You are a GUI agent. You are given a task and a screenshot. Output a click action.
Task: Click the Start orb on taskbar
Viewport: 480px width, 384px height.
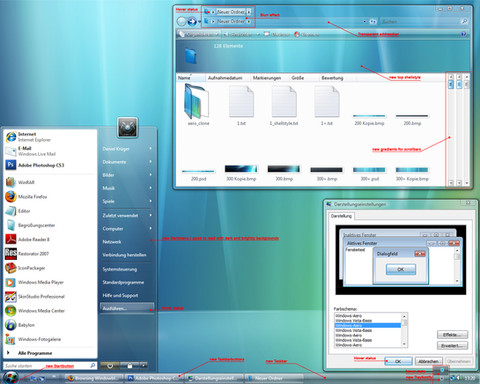pos(10,377)
